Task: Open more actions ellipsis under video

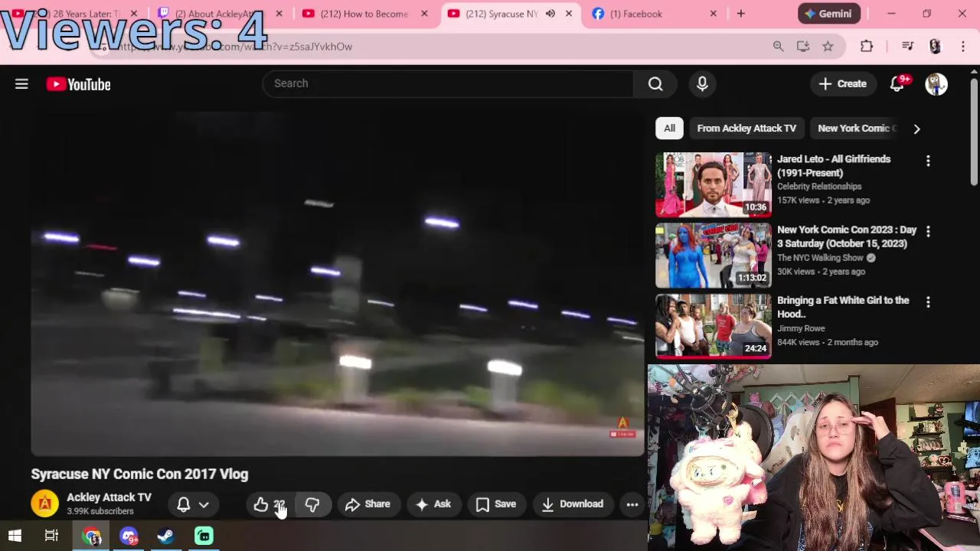Action: point(632,504)
